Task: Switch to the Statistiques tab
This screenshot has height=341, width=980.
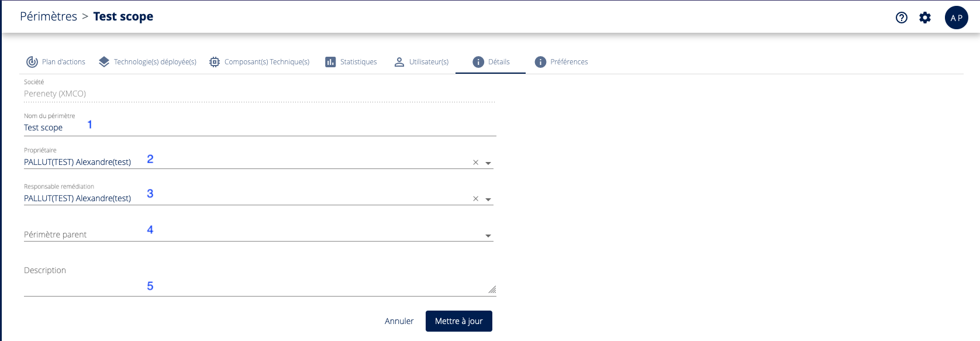Action: [358, 62]
